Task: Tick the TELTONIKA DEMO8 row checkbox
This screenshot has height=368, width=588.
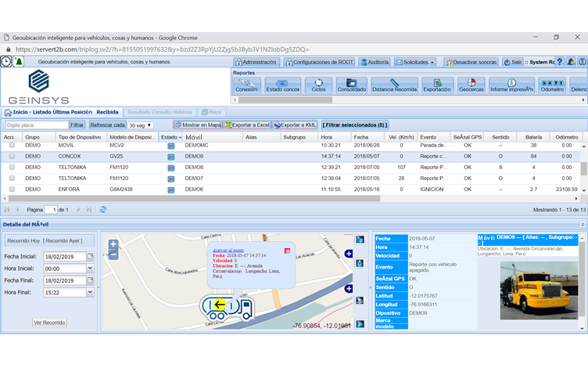Action: [12, 167]
